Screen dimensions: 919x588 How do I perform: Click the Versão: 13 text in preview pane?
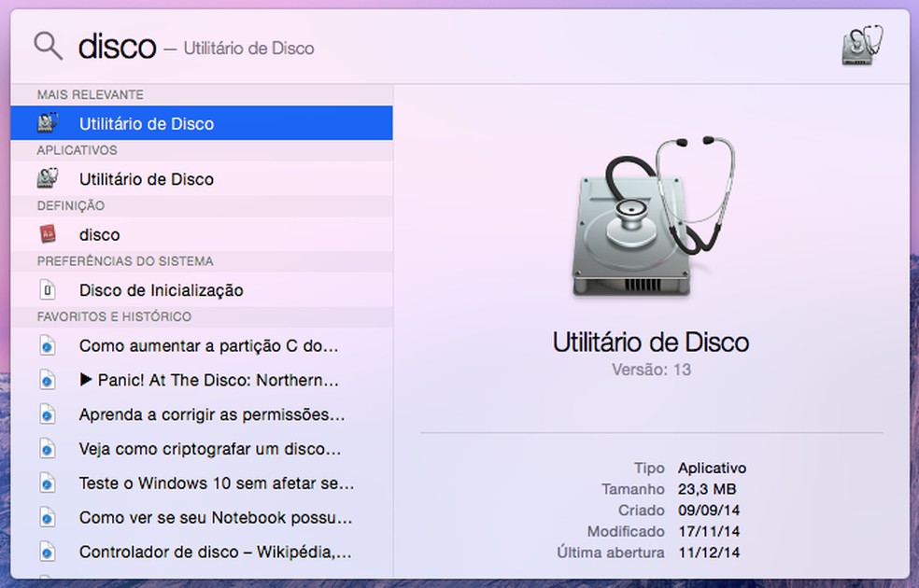click(651, 369)
